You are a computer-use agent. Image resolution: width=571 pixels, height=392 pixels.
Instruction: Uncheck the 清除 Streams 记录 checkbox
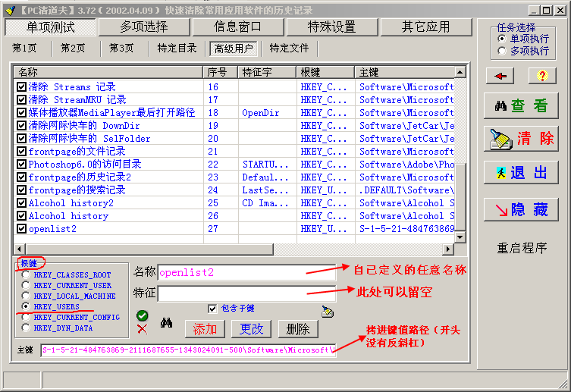pos(21,87)
